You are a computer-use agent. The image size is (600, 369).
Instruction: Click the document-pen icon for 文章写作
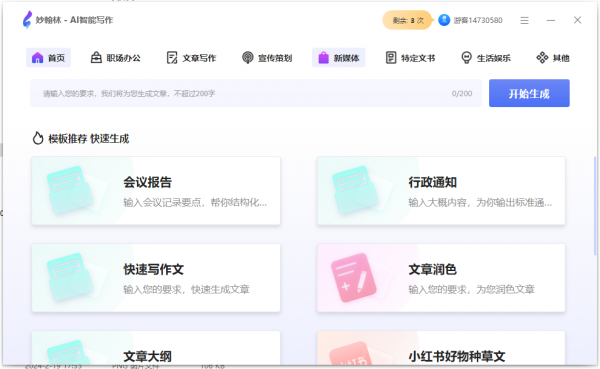coord(172,58)
